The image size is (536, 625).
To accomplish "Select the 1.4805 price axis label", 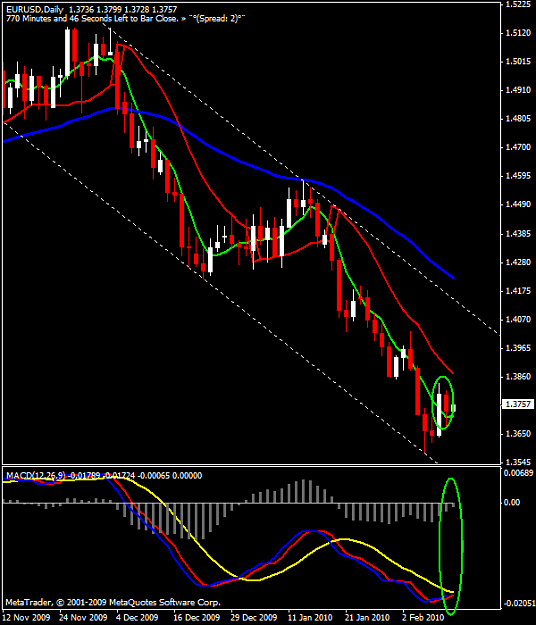I will click(518, 119).
